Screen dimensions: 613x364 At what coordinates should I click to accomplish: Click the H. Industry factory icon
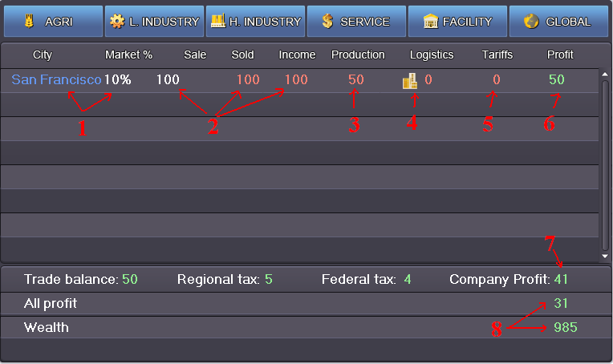tap(217, 22)
